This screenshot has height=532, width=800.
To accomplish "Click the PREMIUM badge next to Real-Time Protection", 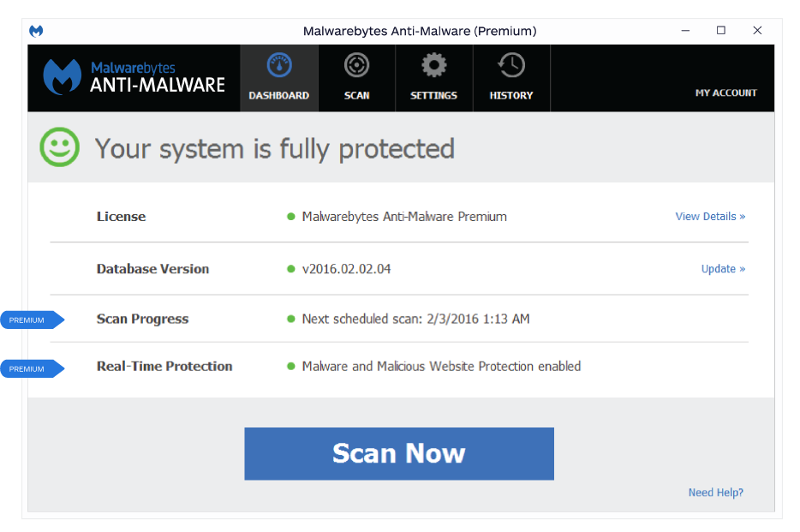I will 26,368.
